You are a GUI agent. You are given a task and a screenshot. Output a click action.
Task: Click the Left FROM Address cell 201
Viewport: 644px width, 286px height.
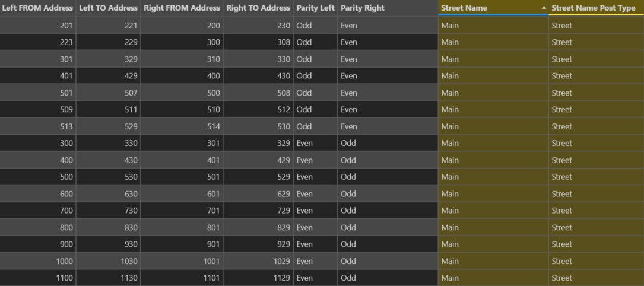click(38, 26)
